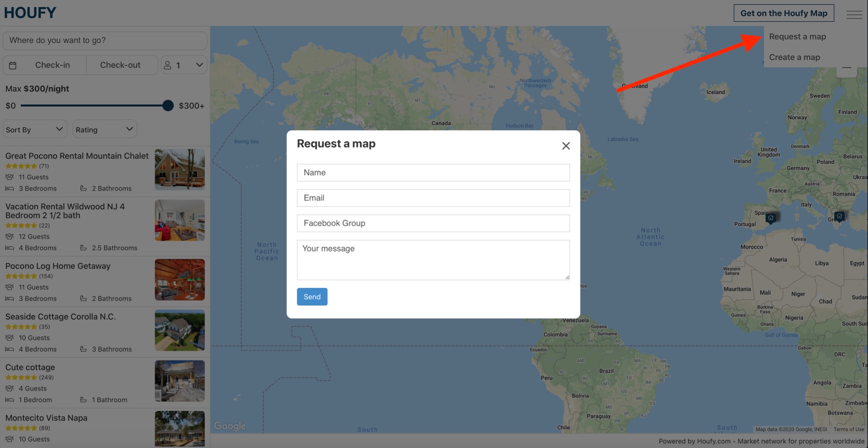The image size is (868, 448).
Task: Click Vacation Rental Wildwood NJ listing title
Action: pos(65,211)
